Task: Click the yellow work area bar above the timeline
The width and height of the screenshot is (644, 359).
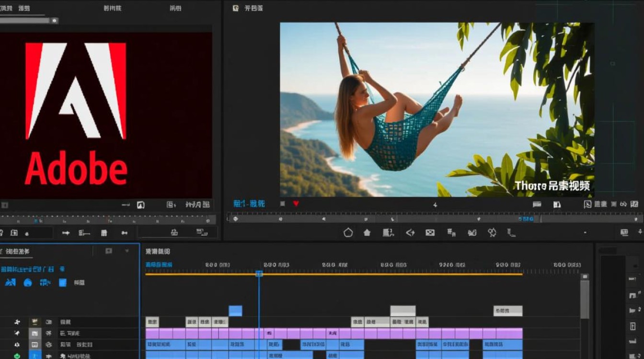Action: point(333,274)
